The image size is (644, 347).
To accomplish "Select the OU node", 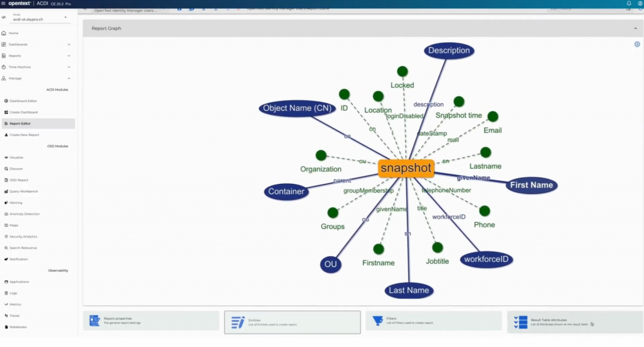I will (x=331, y=265).
